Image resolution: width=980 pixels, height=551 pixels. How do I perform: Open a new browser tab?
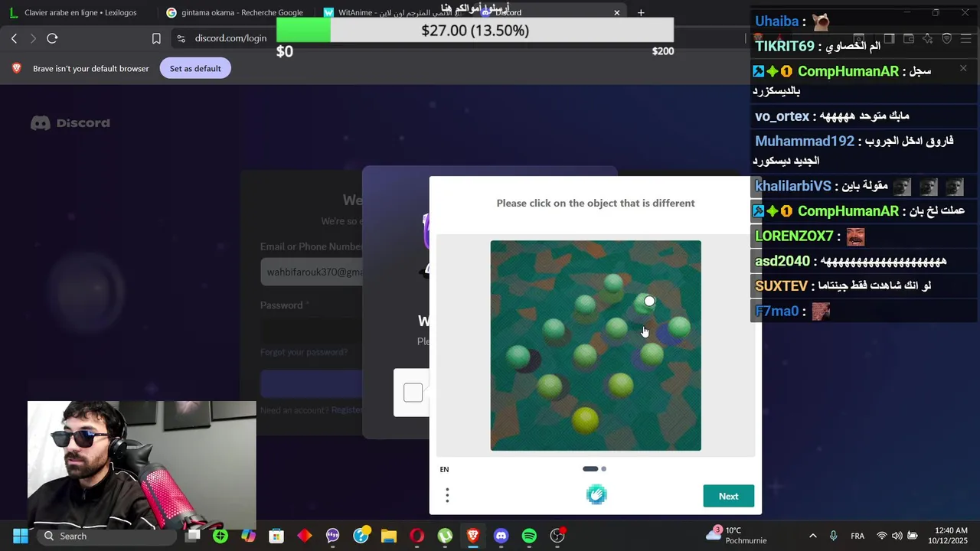(x=641, y=12)
